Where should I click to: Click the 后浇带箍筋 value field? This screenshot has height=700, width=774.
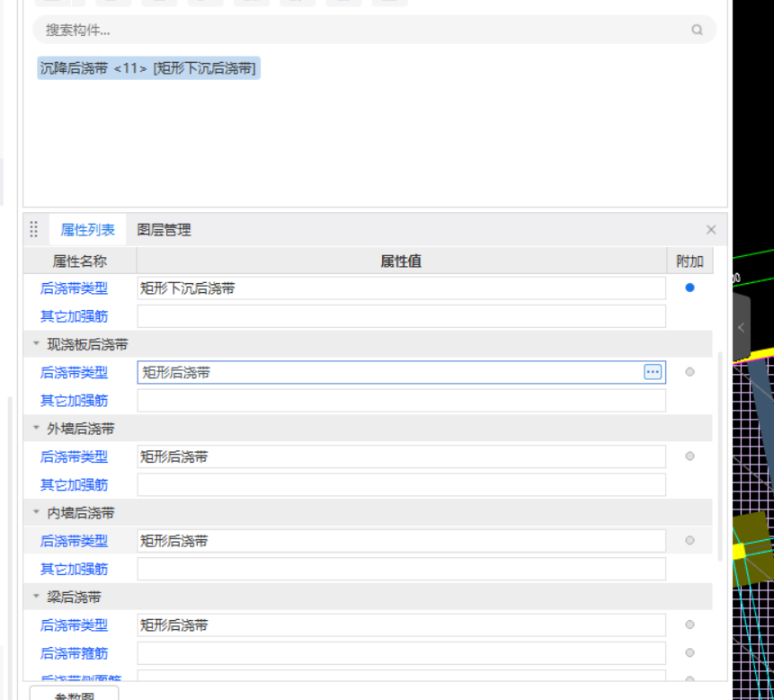coord(401,653)
